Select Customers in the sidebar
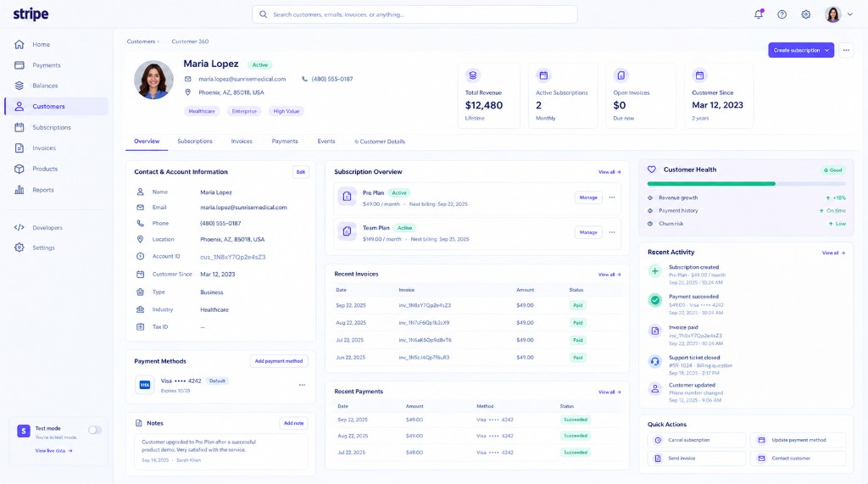 57,106
